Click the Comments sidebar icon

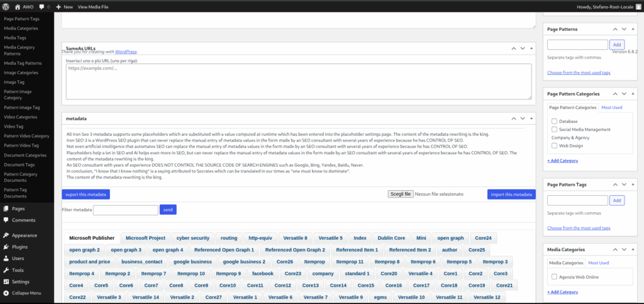click(x=6, y=220)
